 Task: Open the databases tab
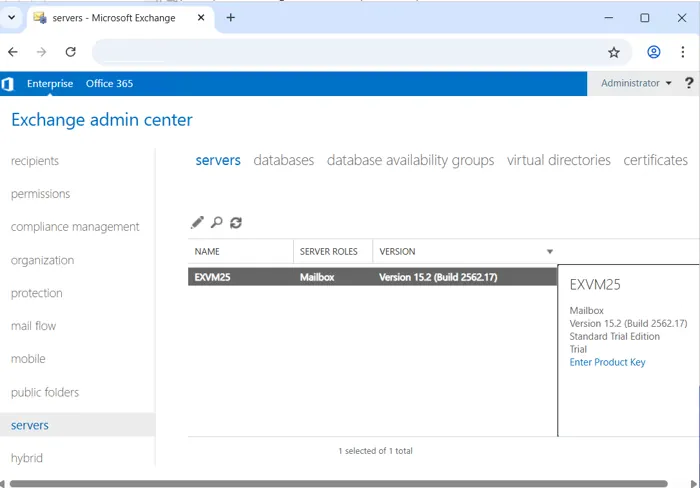283,160
